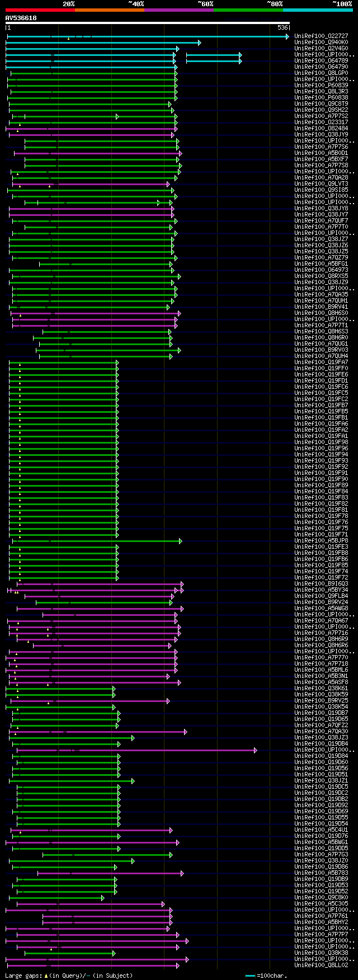Select label UniRef100_Q8L3R3
The height and width of the screenshot is (980, 358).
pyautogui.click(x=321, y=92)
